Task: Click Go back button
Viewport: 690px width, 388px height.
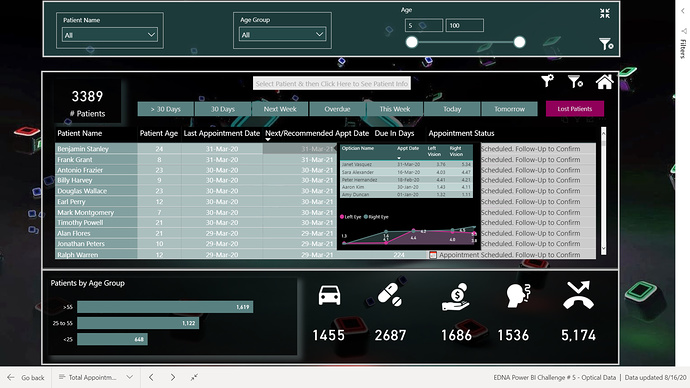Action: [26, 377]
